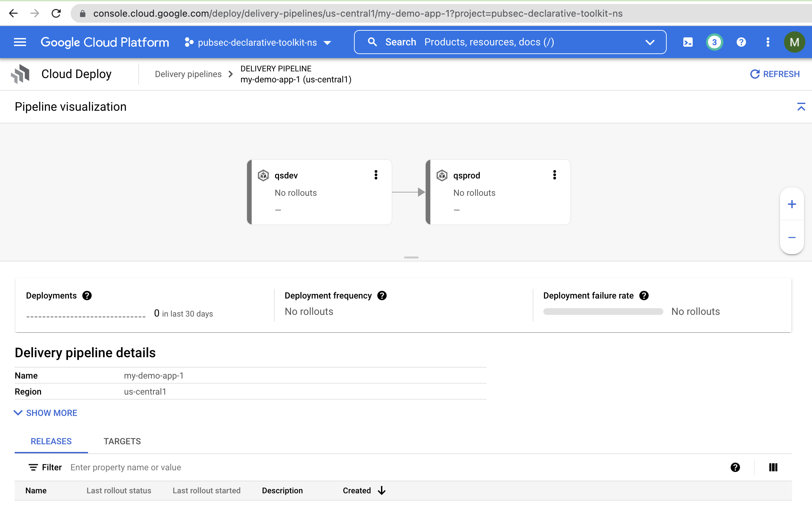Collapse the Pipeline visualization panel
Image resolution: width=812 pixels, height=527 pixels.
pos(801,107)
